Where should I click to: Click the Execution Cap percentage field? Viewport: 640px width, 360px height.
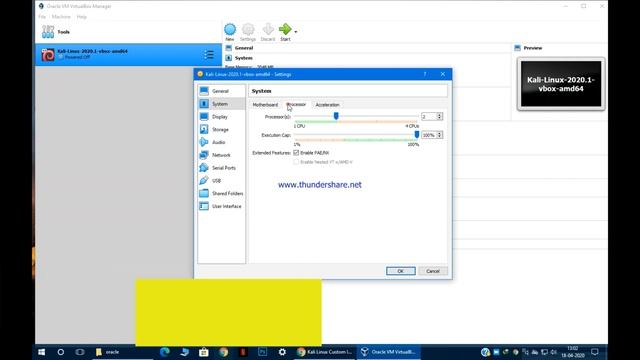point(429,135)
